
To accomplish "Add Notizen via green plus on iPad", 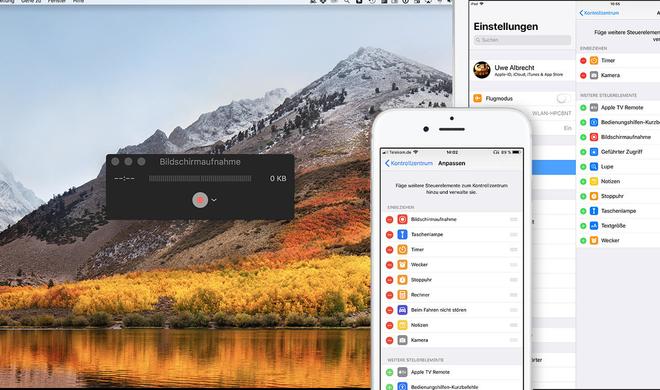I will [583, 181].
